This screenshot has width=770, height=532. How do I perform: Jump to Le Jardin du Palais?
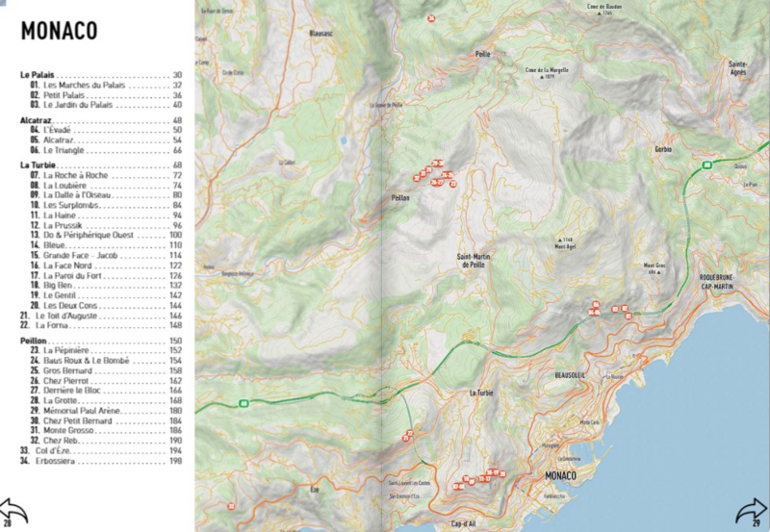[x=106, y=105]
